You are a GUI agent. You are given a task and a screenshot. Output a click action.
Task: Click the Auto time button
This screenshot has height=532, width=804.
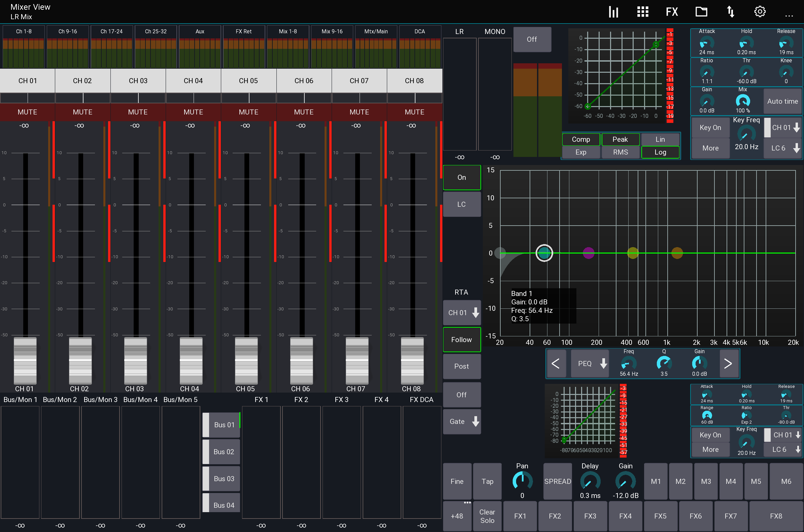[782, 101]
